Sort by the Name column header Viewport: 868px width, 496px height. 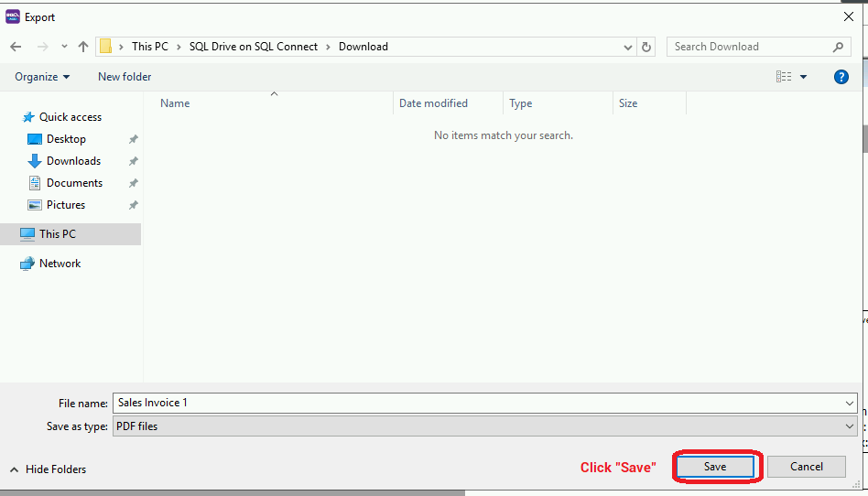click(x=268, y=103)
